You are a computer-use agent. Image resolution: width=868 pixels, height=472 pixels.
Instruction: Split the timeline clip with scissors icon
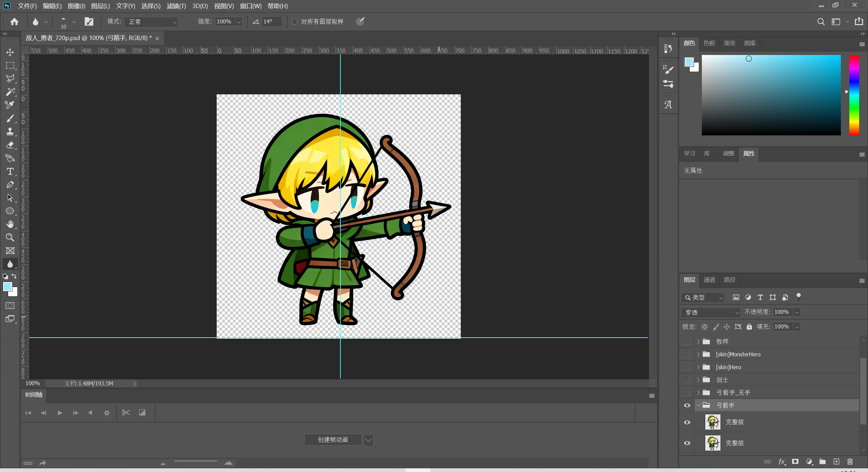[x=126, y=413]
